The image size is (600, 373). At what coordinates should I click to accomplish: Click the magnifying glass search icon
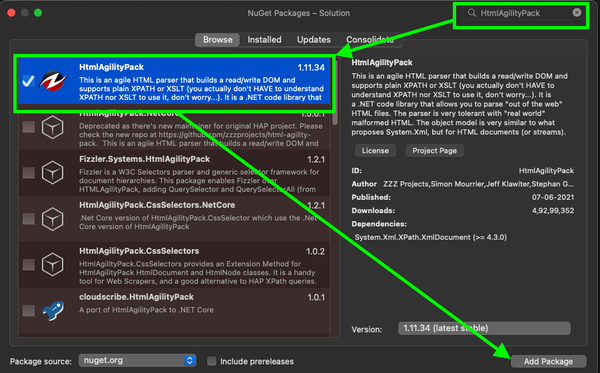coord(472,13)
